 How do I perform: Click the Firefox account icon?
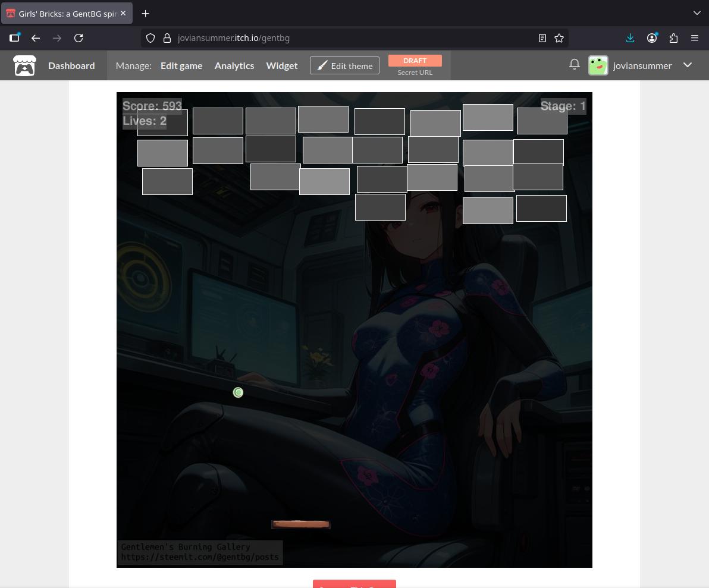pyautogui.click(x=652, y=37)
